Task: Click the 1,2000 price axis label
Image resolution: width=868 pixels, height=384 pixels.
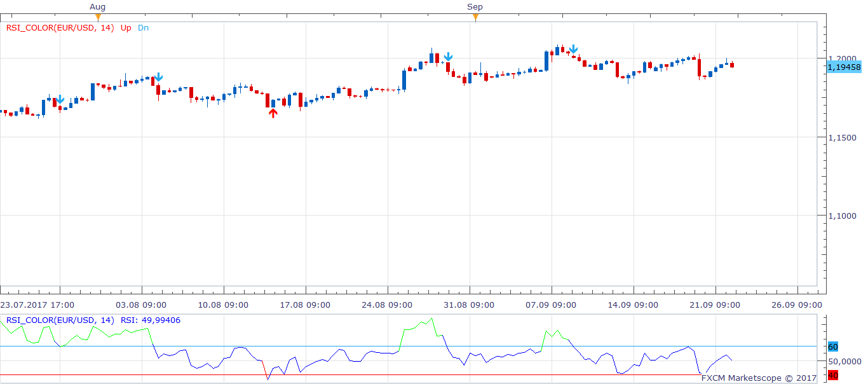Action: tap(841, 58)
